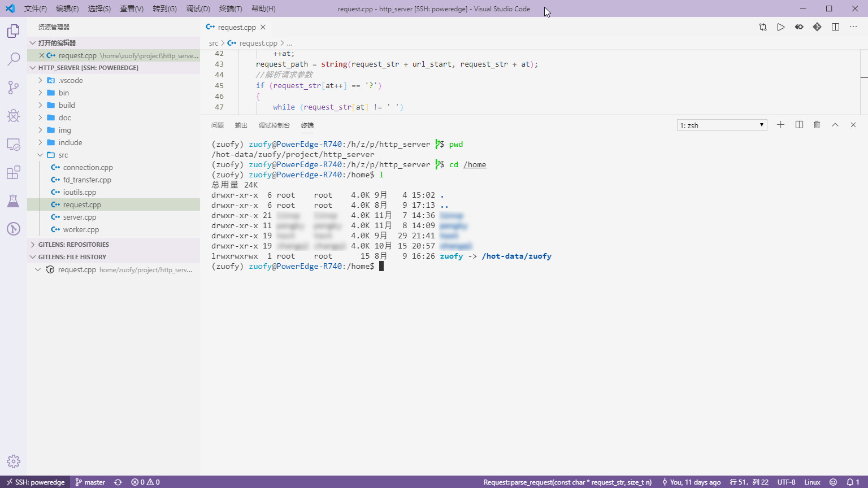Click the feedback smiley icon
868x488 pixels.
832,482
